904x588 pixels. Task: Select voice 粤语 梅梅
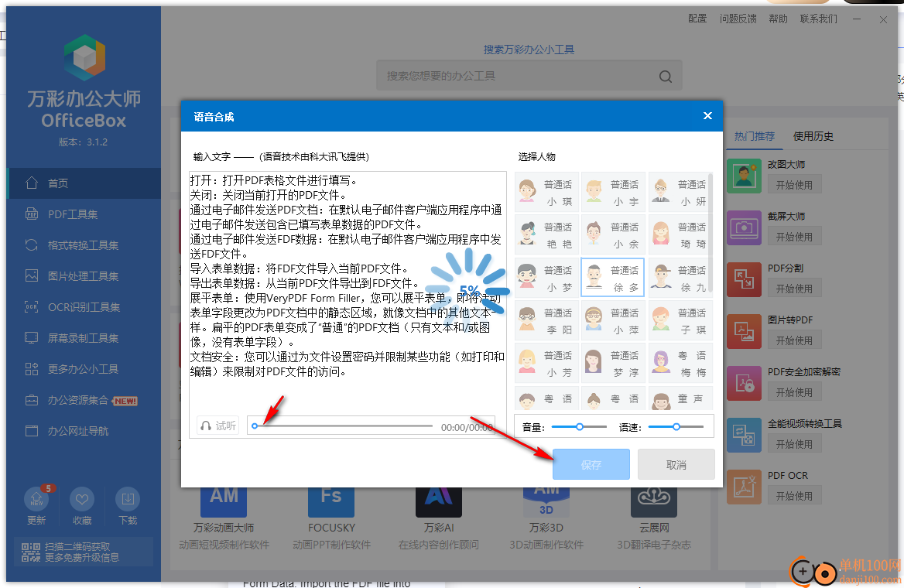(x=679, y=363)
